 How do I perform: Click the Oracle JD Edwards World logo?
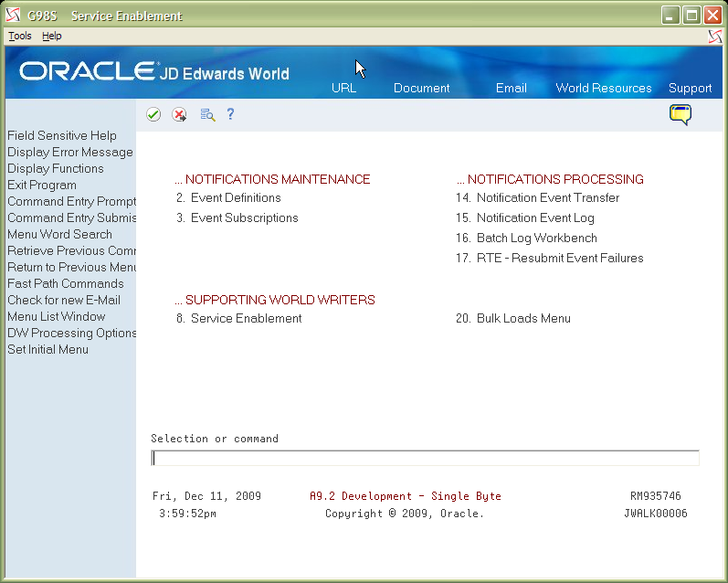tap(154, 71)
